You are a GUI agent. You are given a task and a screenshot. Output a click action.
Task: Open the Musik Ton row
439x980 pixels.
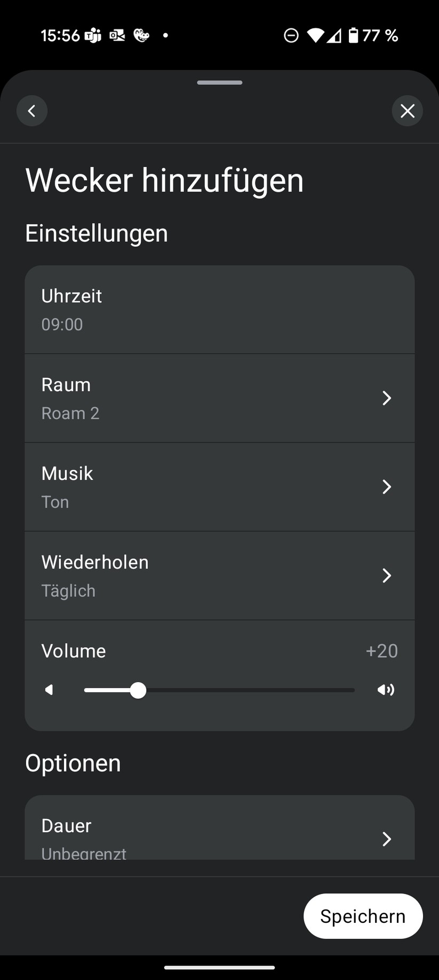[220, 487]
